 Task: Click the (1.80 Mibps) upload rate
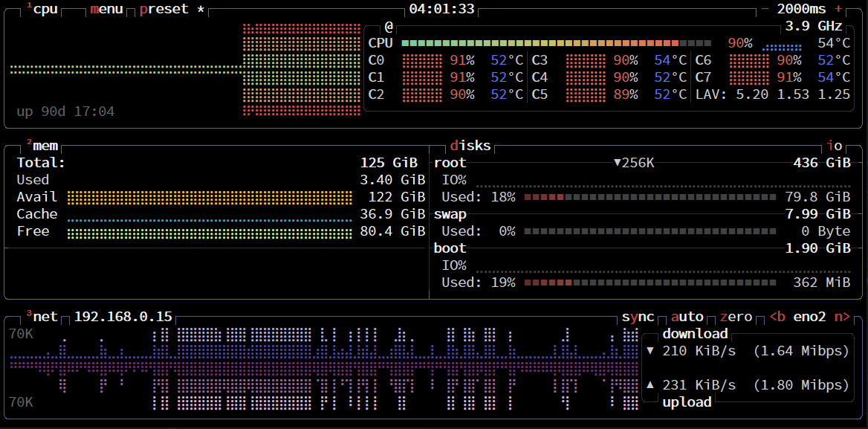point(801,385)
